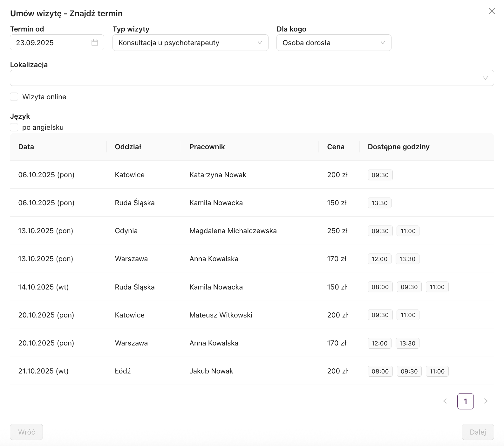Click the Termin od date field
Viewport: 504px width, 446px height.
pyautogui.click(x=51, y=43)
